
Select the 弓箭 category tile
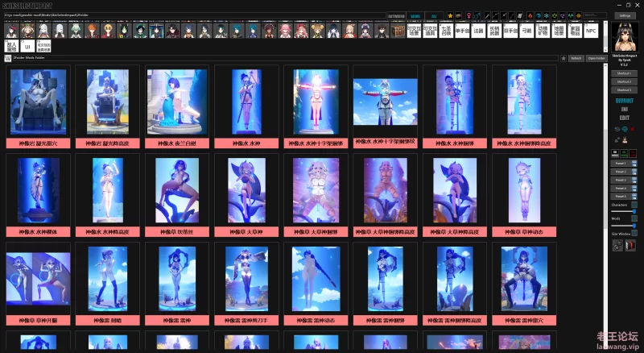click(x=526, y=31)
